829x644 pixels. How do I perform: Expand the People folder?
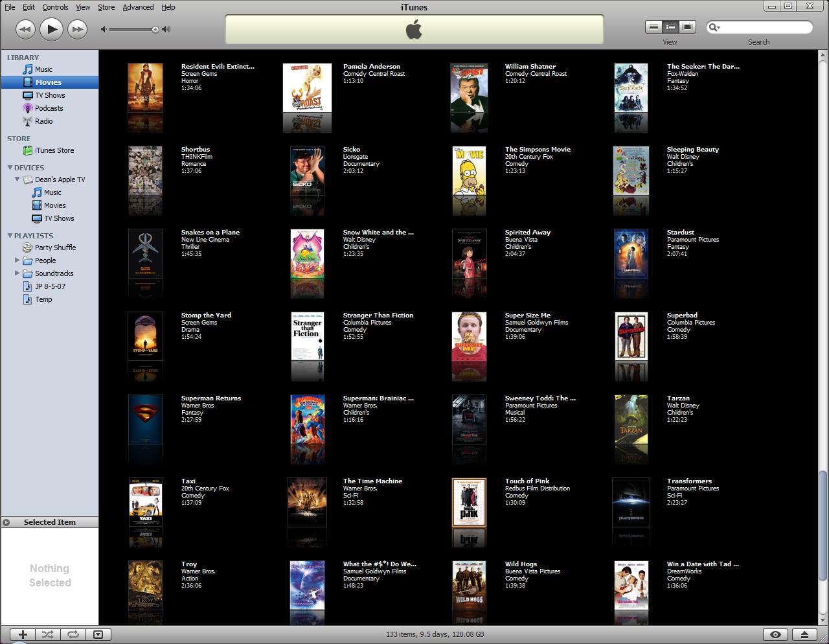point(17,260)
